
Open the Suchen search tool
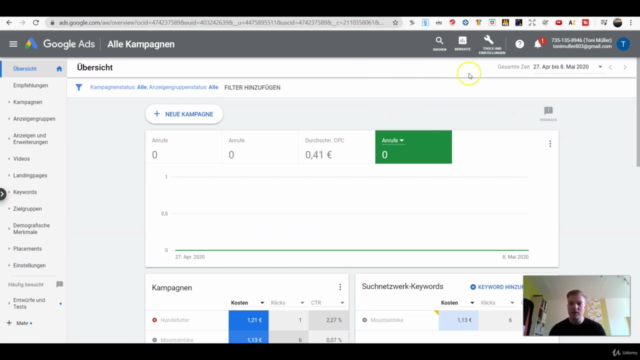click(439, 43)
